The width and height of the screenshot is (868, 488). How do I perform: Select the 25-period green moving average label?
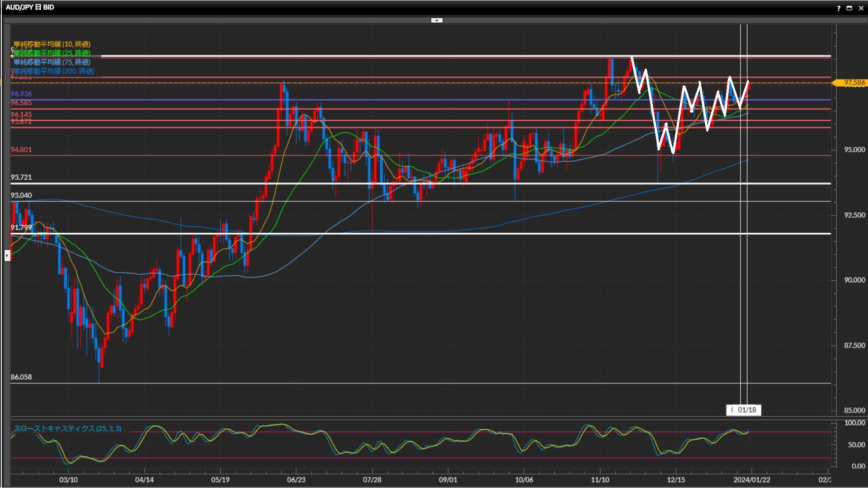click(x=52, y=53)
